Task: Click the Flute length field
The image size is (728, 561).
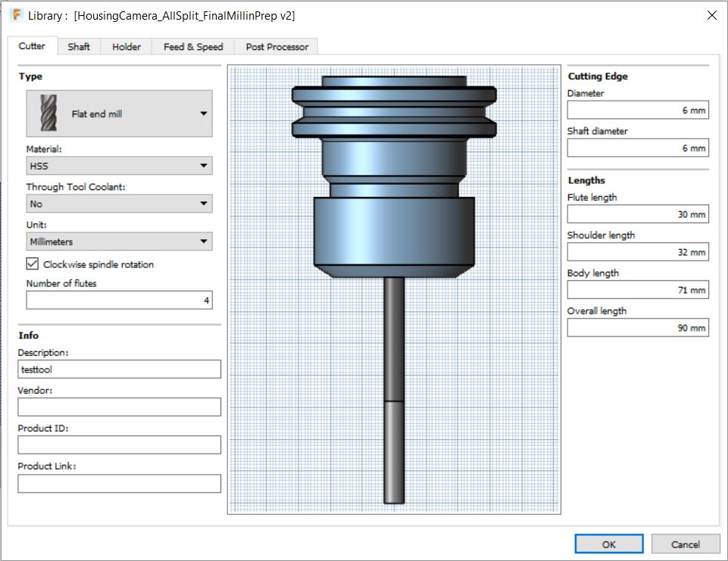Action: [x=638, y=214]
